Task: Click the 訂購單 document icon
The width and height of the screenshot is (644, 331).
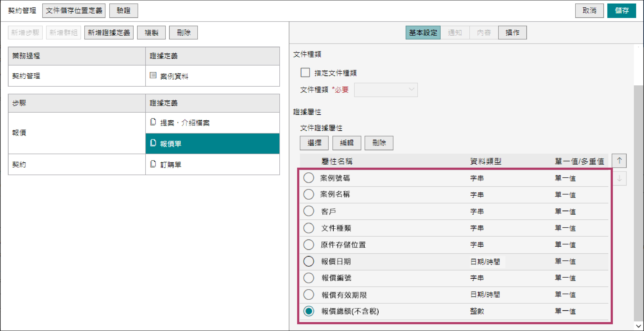Action: 153,164
